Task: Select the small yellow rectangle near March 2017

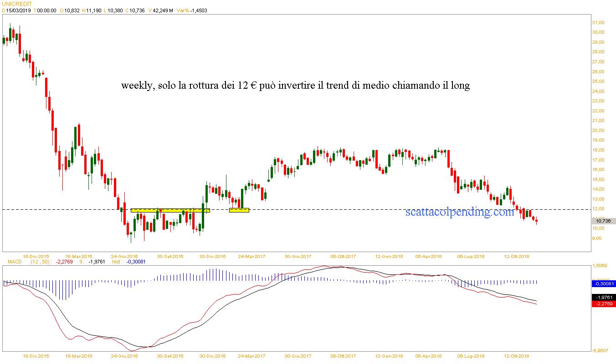Action: 239,210
